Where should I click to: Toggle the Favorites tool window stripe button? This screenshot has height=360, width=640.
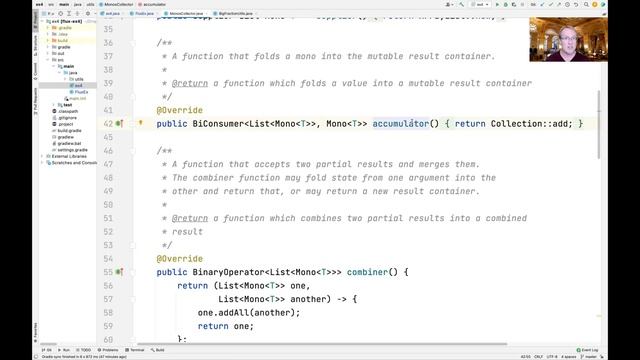tap(36, 332)
